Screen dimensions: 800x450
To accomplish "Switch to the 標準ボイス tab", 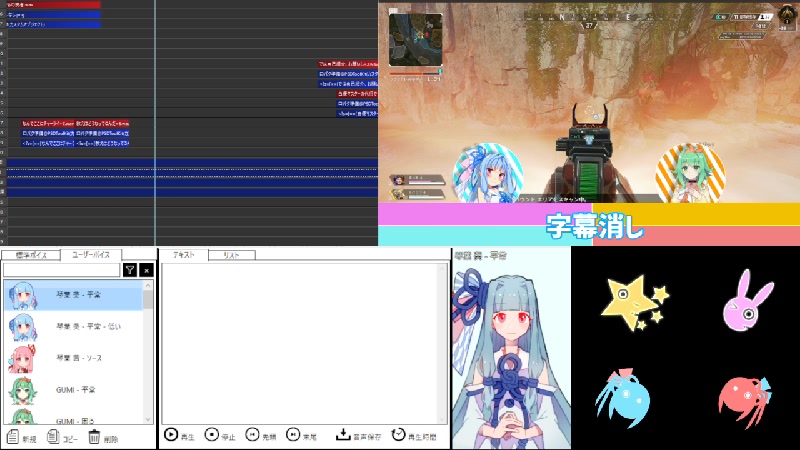I will point(31,255).
